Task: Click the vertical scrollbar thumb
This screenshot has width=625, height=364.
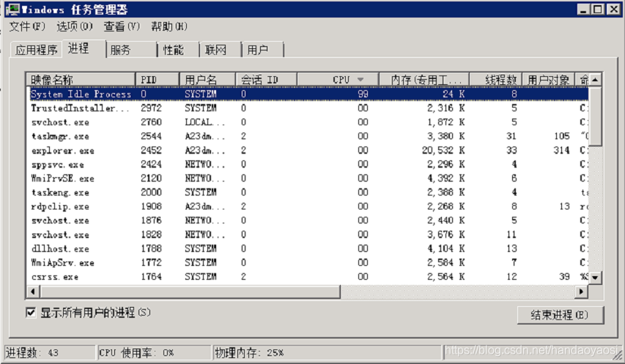Action: click(595, 116)
